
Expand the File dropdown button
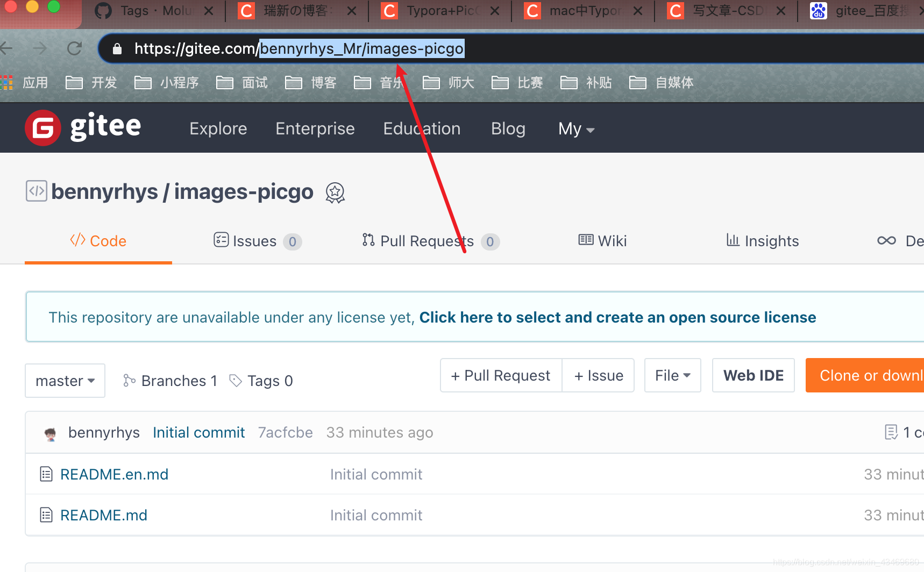pyautogui.click(x=673, y=375)
